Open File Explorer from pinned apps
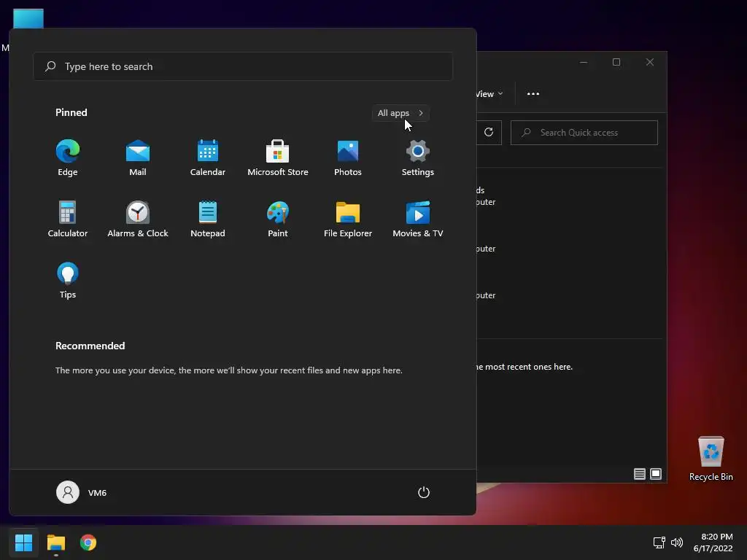The image size is (747, 560). point(348,219)
